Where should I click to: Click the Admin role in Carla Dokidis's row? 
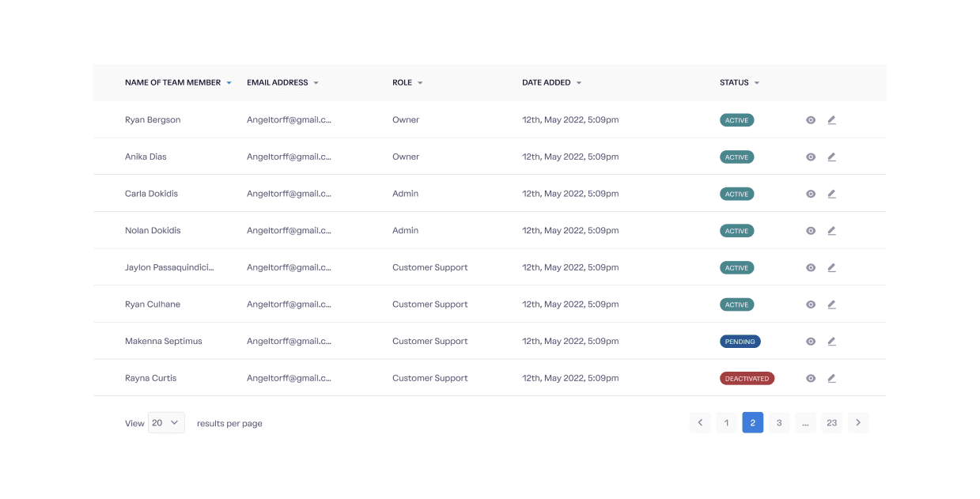[x=406, y=194]
